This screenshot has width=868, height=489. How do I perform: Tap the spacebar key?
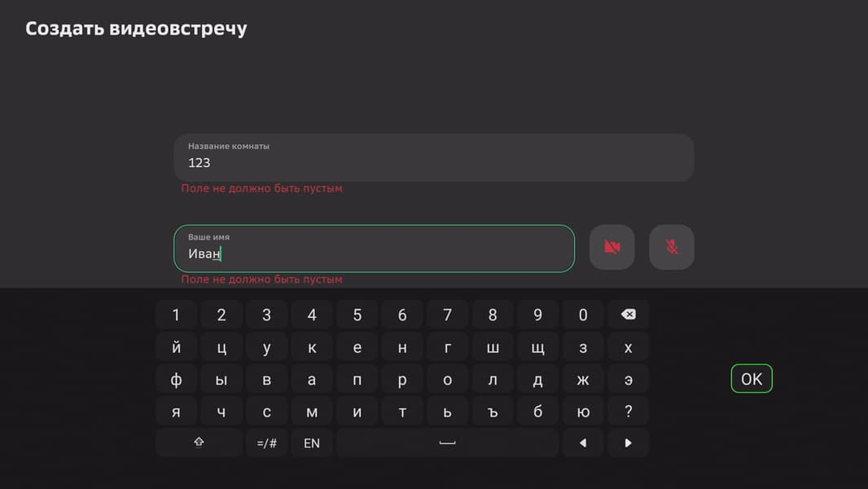coord(447,443)
